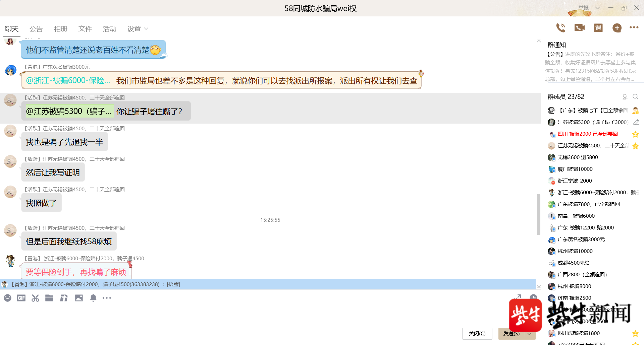Open the 相册 tab
The width and height of the screenshot is (644, 345).
coord(61,29)
